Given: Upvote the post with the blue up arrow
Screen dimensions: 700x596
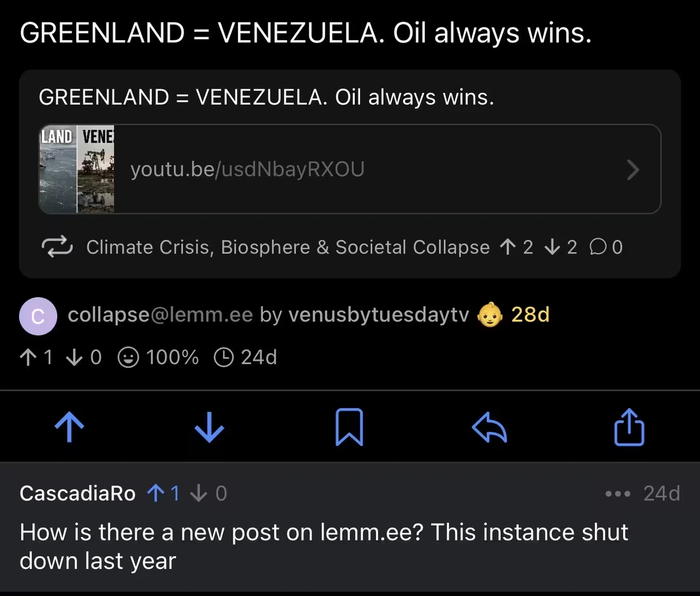Looking at the screenshot, I should click(69, 428).
